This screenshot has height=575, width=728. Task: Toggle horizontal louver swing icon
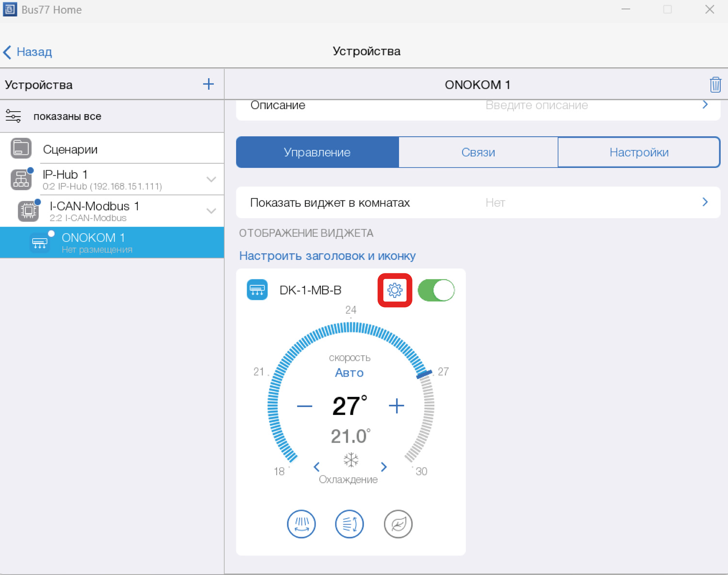301,524
